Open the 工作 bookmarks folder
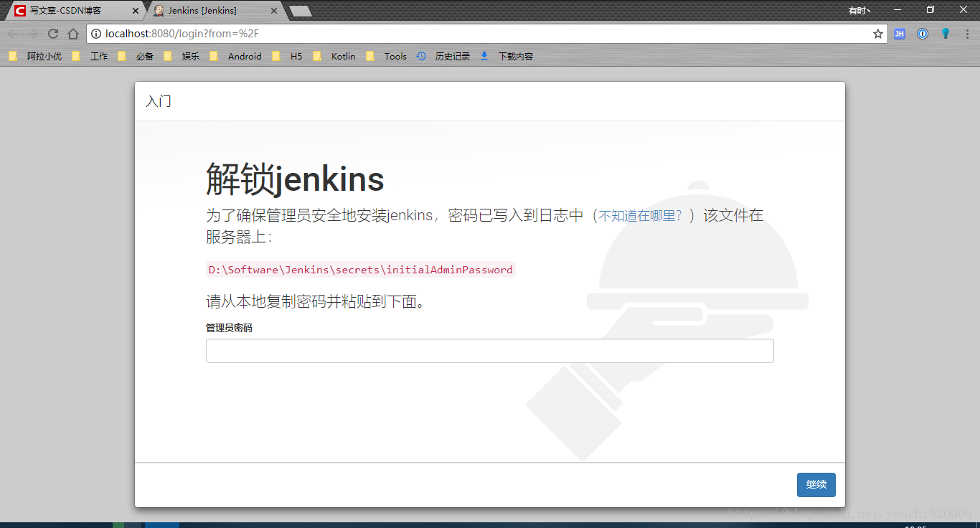Image resolution: width=980 pixels, height=528 pixels. tap(98, 56)
